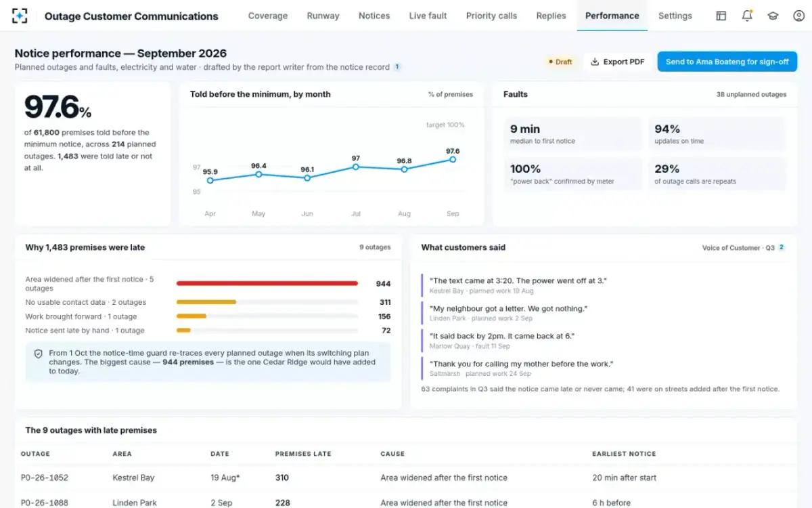Select the Performance tab
Viewport: 812px width, 508px height.
(x=612, y=16)
